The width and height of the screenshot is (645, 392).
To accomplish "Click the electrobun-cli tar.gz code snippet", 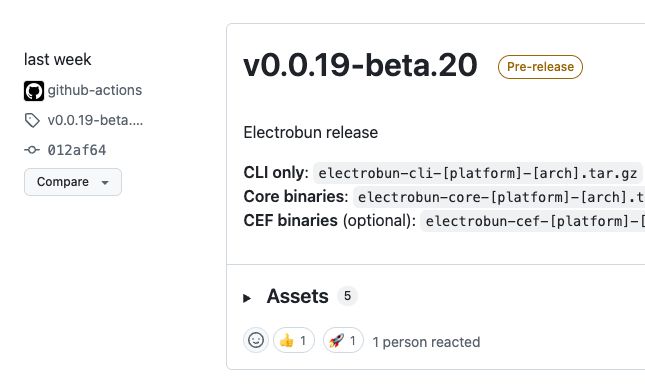I will pos(478,173).
